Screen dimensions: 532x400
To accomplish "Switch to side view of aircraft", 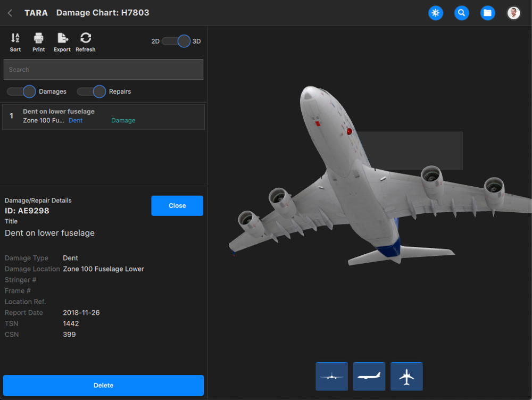I will click(369, 377).
